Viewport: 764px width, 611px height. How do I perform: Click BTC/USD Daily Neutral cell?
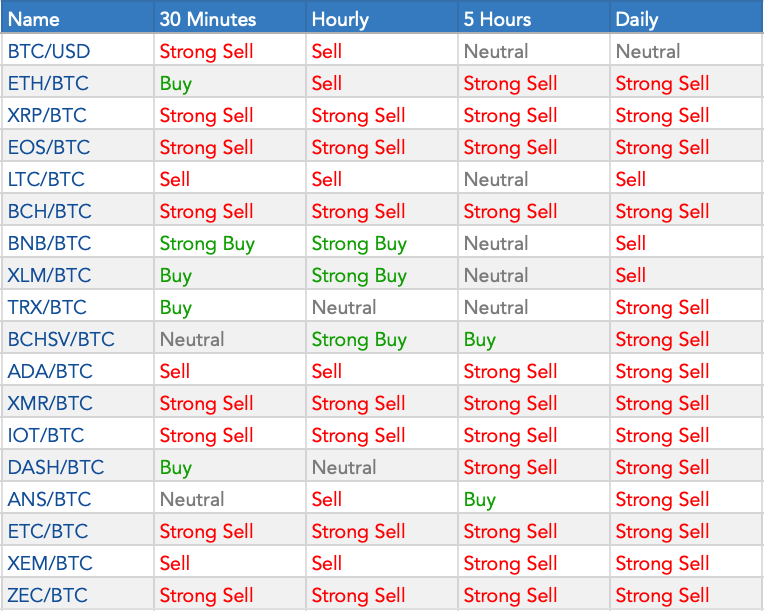(648, 51)
